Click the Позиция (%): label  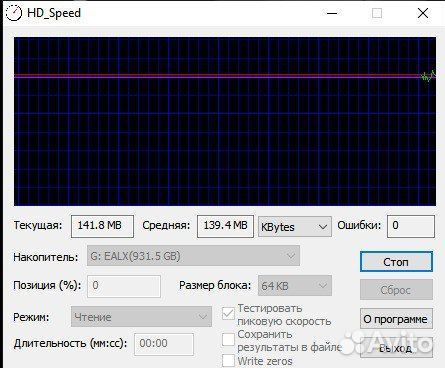47,285
